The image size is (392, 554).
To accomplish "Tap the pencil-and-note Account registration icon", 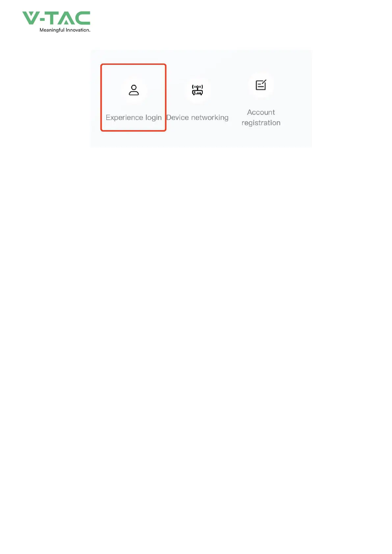I will click(261, 85).
